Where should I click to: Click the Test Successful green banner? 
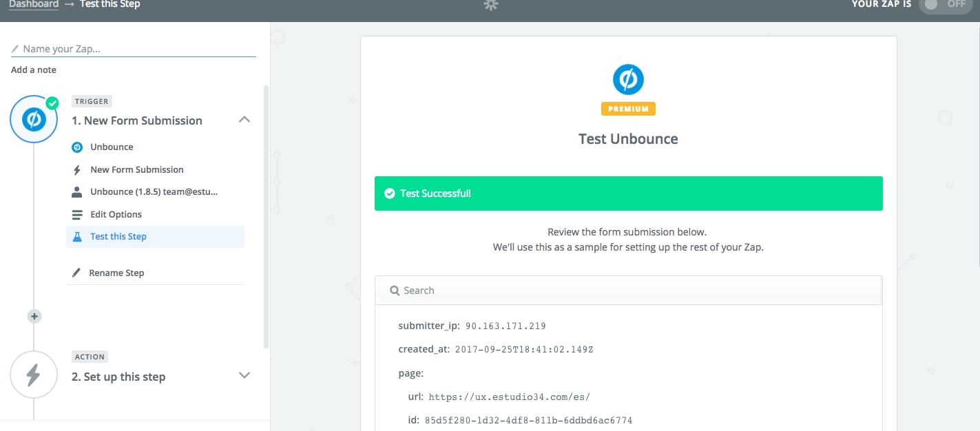click(628, 193)
